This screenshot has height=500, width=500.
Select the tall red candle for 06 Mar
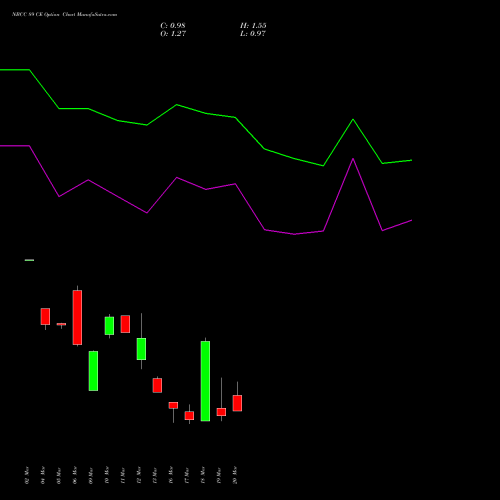tap(77, 317)
